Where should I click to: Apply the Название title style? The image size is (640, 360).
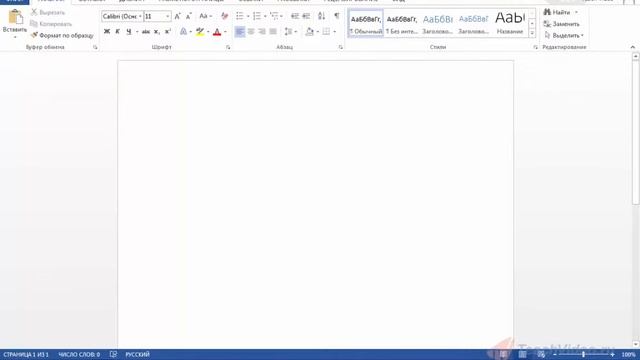[x=510, y=23]
